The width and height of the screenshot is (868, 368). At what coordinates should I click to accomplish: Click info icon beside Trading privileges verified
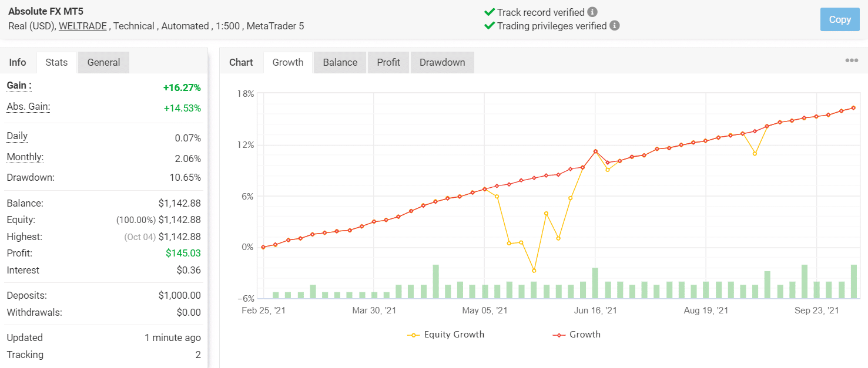615,26
